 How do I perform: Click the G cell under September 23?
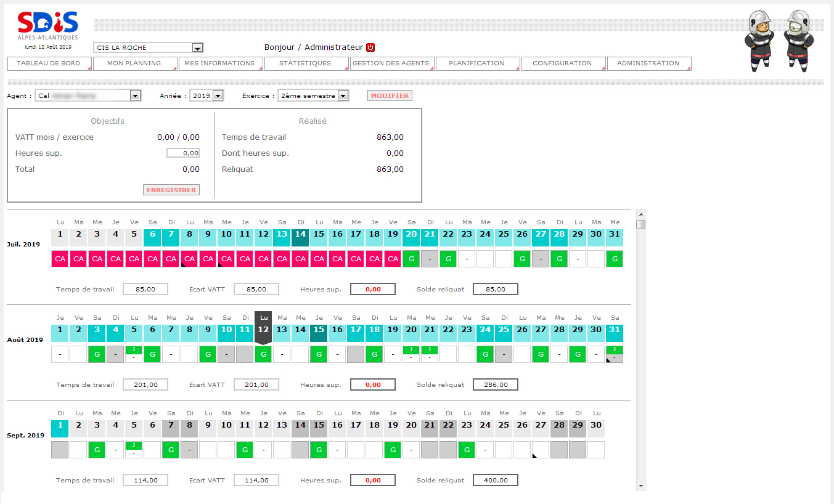(467, 450)
